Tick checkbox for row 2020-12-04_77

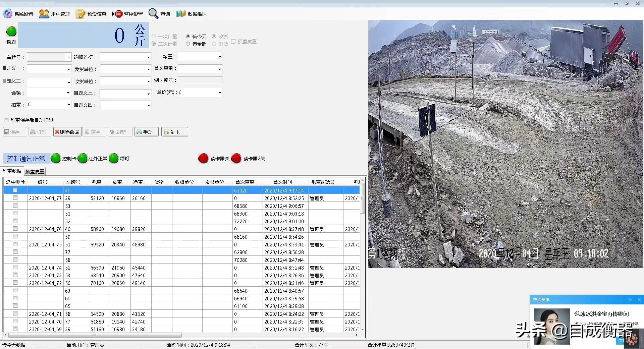(x=15, y=198)
